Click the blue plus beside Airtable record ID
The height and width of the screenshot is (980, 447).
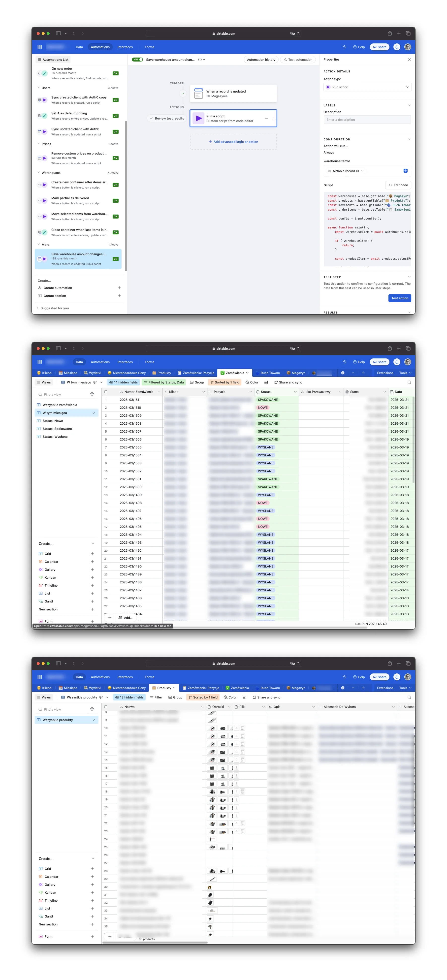(405, 171)
